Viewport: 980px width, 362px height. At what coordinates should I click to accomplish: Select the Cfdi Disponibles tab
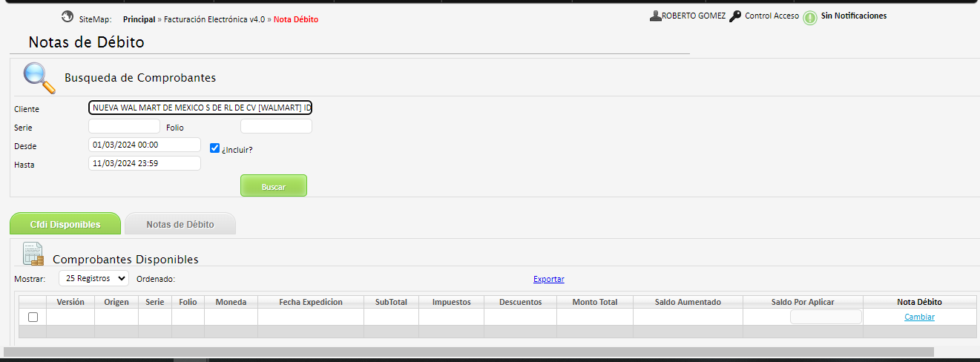65,224
